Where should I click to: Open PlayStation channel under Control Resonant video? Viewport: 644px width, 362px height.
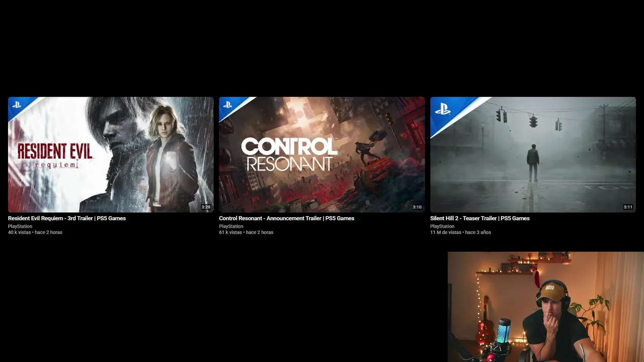231,226
